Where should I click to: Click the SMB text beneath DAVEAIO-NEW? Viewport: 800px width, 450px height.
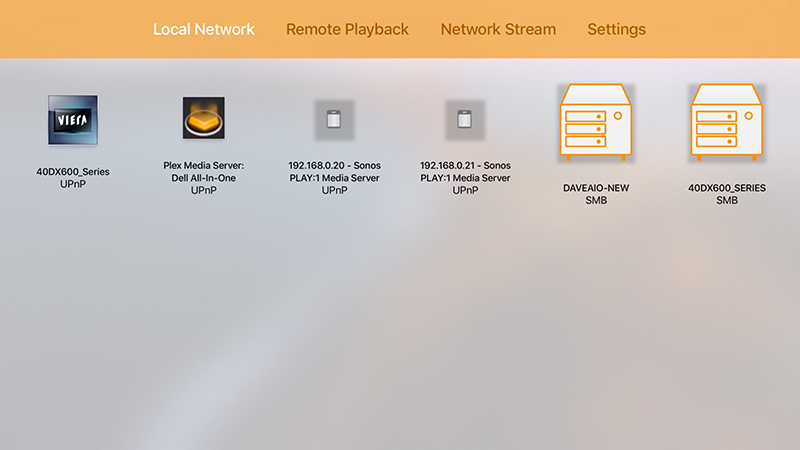point(596,201)
